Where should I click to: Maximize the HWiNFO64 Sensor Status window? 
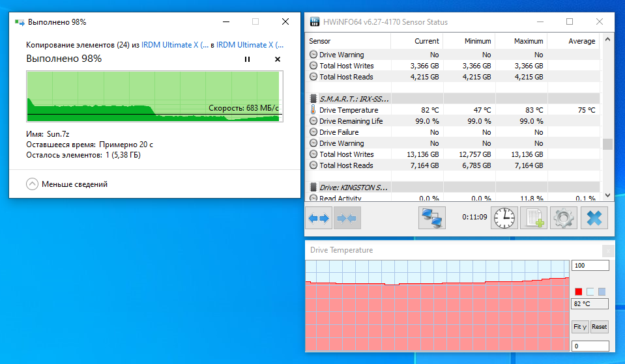pyautogui.click(x=570, y=22)
